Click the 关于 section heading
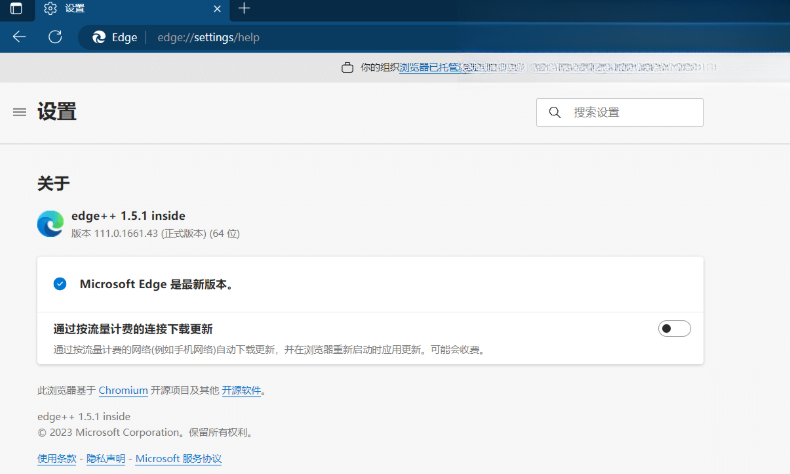Image resolution: width=790 pixels, height=474 pixels. coord(53,183)
